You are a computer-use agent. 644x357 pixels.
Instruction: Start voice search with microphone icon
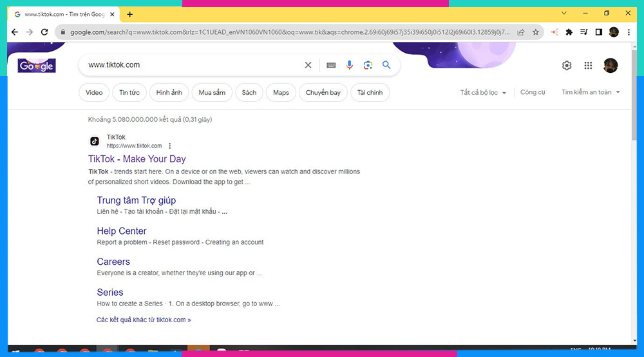tap(349, 65)
